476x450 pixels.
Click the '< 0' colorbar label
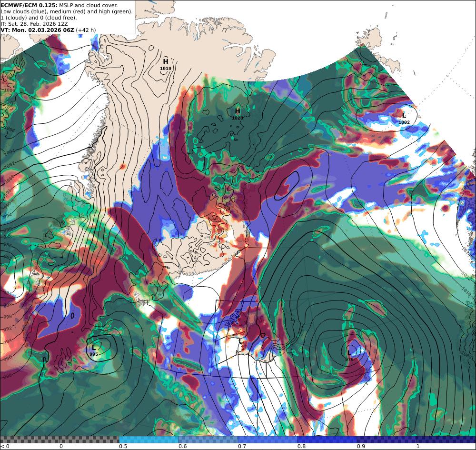pyautogui.click(x=5, y=446)
